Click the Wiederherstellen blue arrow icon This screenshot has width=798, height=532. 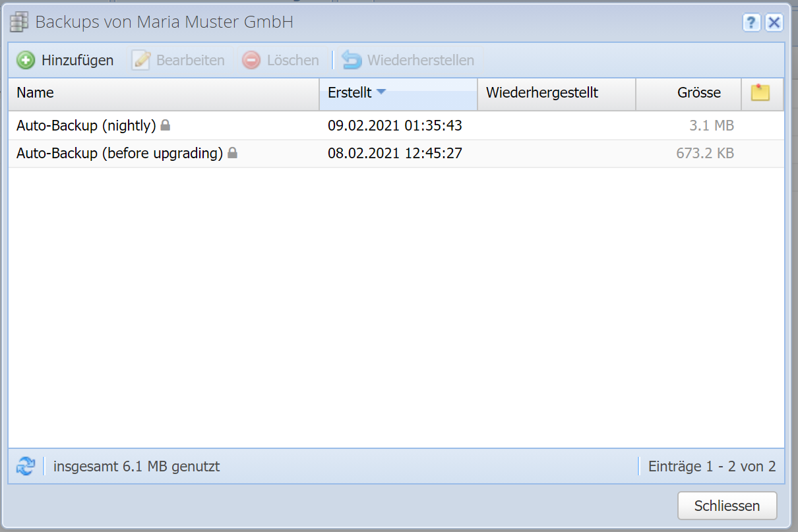pos(352,61)
